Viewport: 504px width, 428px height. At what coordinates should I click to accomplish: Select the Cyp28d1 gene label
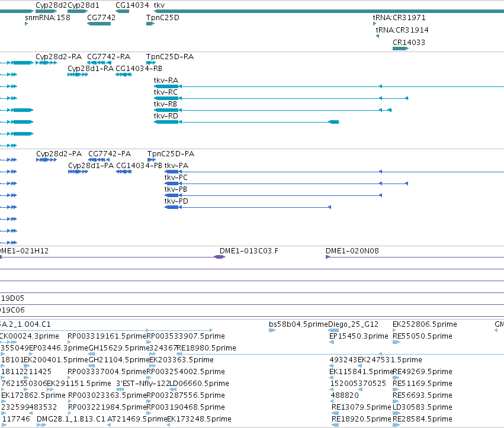pyautogui.click(x=84, y=5)
